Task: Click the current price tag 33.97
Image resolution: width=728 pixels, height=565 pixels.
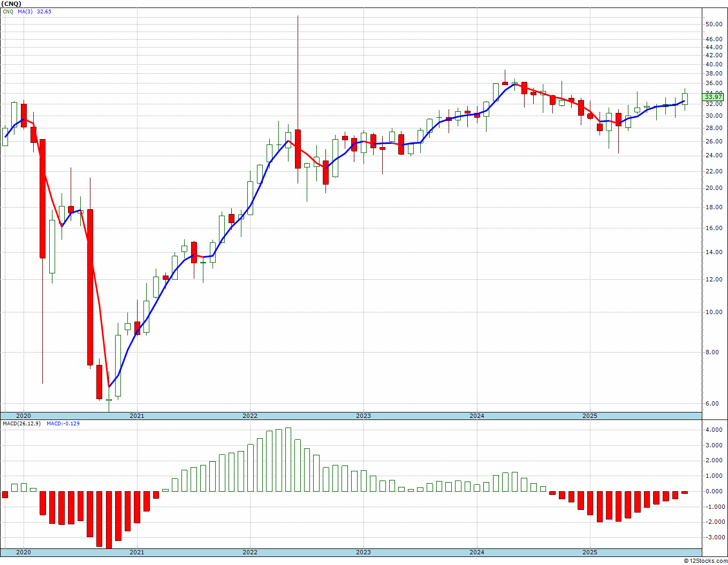Action: [714, 97]
